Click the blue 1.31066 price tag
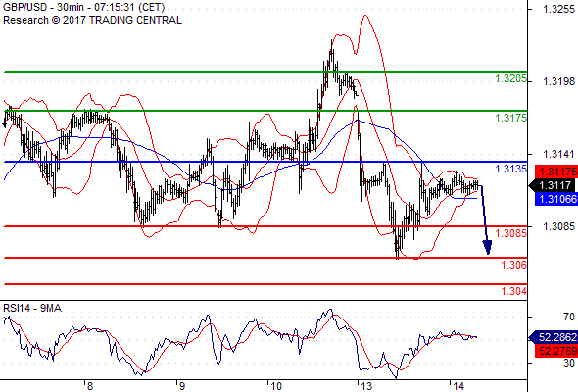The width and height of the screenshot is (578, 392). [x=556, y=199]
